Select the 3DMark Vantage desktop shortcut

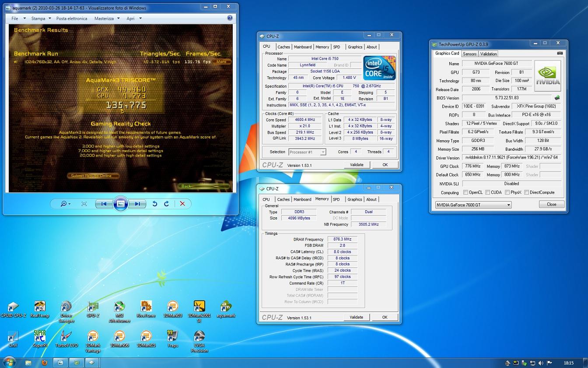93,341
